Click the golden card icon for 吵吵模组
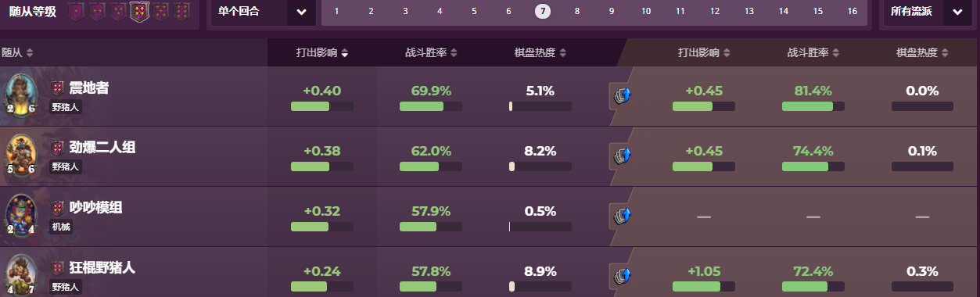 [x=621, y=215]
